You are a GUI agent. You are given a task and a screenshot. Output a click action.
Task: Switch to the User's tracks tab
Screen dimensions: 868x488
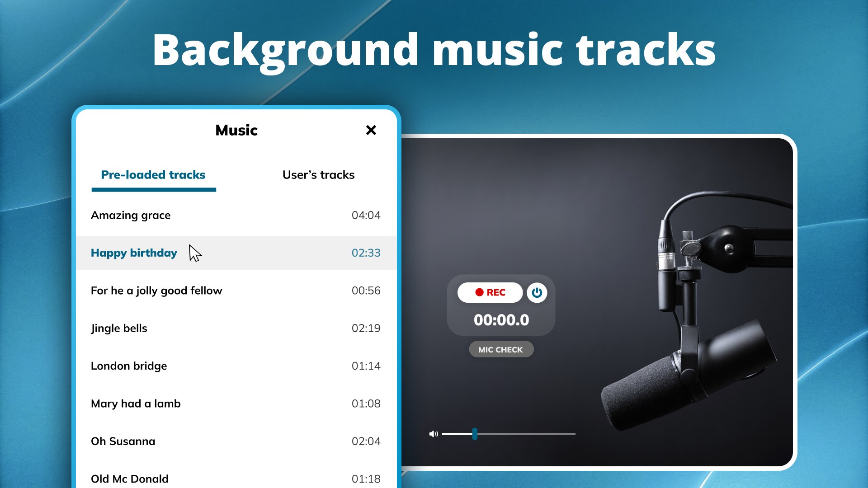(x=318, y=175)
